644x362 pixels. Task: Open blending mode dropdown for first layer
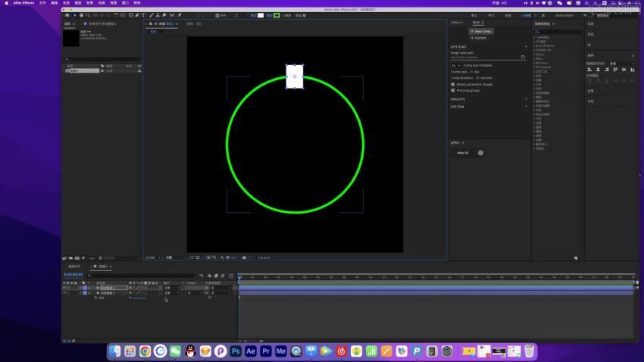pyautogui.click(x=172, y=288)
